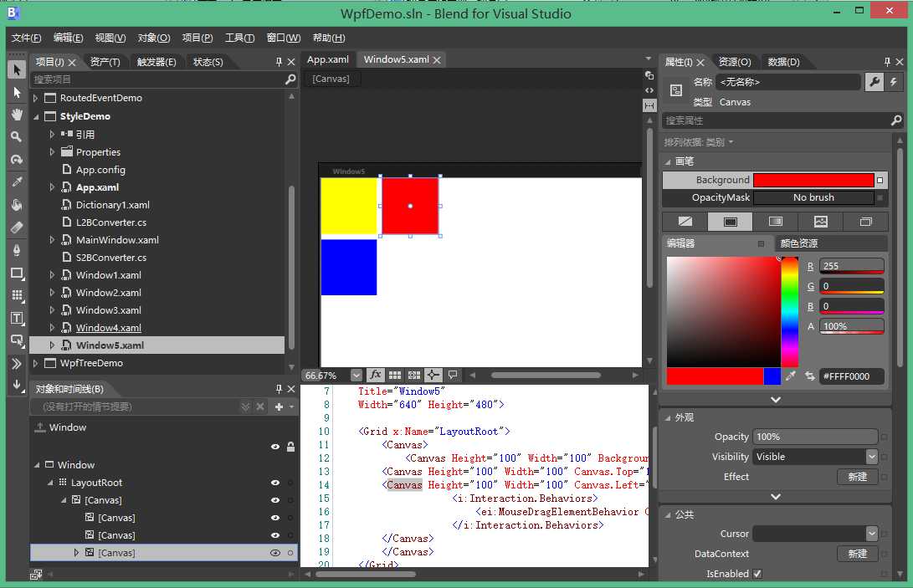This screenshot has height=588, width=913.
Task: Show the snap grid button
Action: point(395,375)
